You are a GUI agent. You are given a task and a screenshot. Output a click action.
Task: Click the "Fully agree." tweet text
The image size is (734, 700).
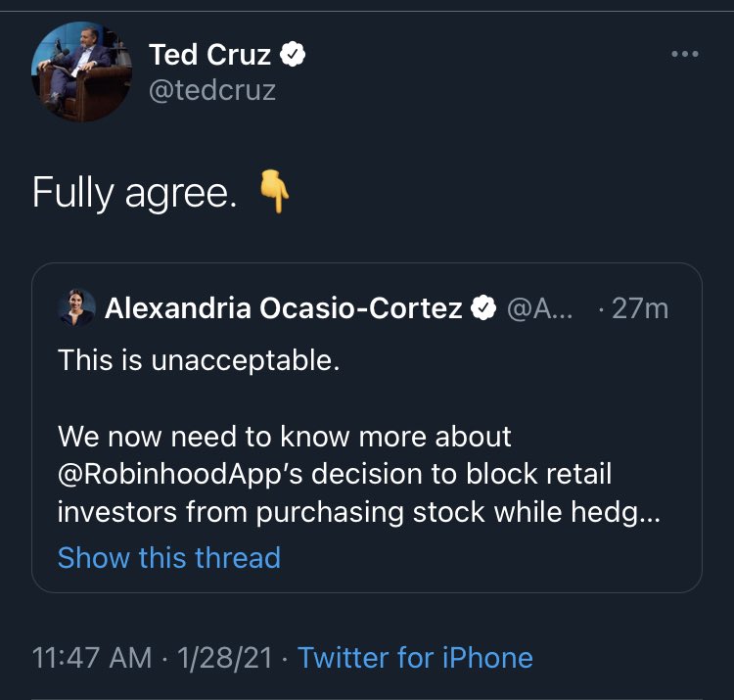(134, 193)
